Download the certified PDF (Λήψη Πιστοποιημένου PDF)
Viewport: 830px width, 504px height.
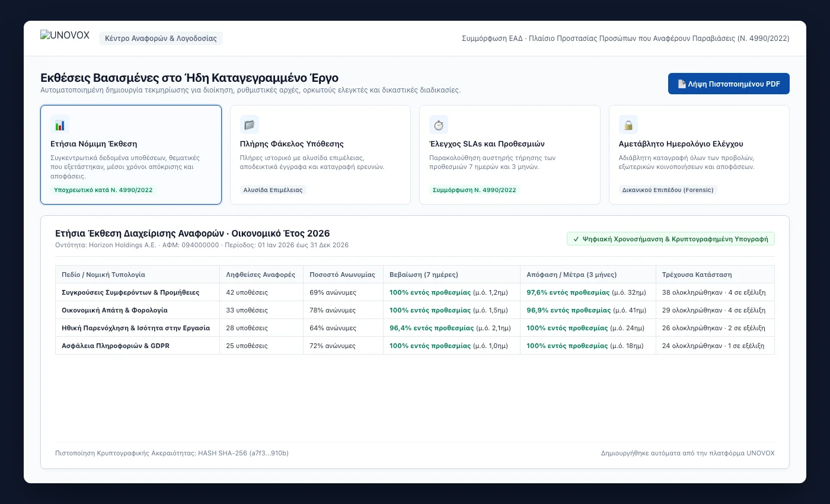click(x=729, y=84)
